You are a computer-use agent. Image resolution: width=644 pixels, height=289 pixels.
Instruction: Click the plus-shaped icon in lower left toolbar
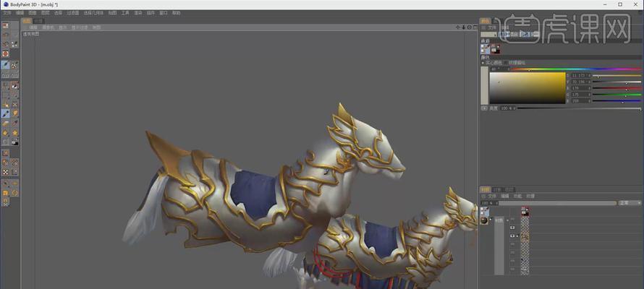pyautogui.click(x=14, y=184)
